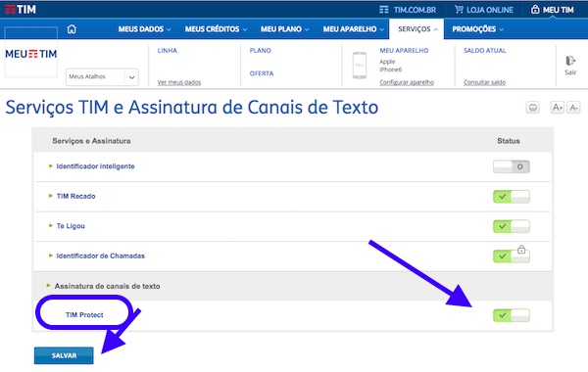
Task: Select the Serviços tab
Action: (x=416, y=29)
